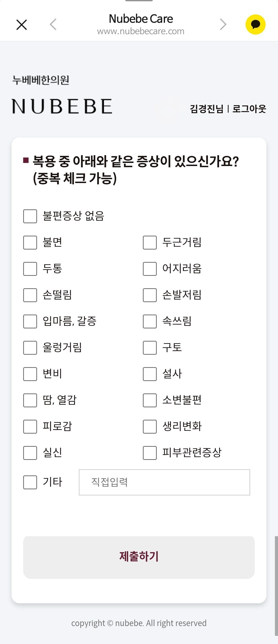
Task: Enable the 변비 checkbox
Action: point(30,374)
